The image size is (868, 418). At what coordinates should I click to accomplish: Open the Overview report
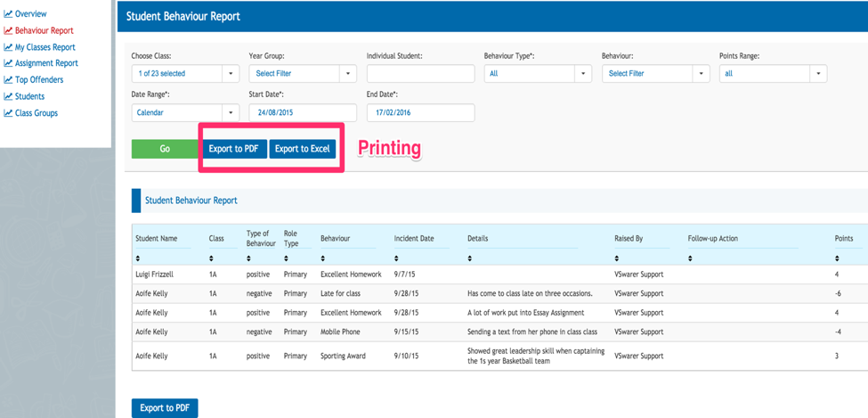[x=31, y=14]
